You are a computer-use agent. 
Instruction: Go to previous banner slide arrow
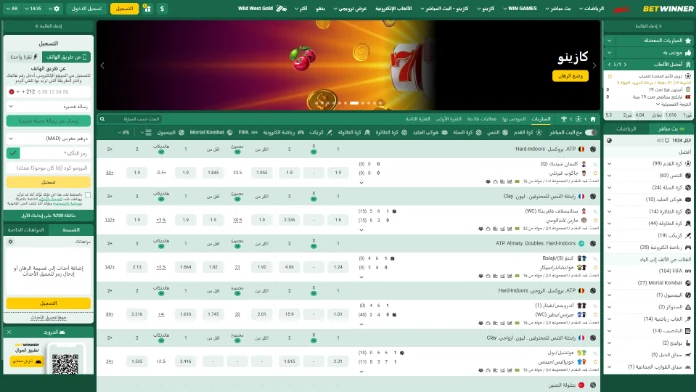click(x=103, y=66)
